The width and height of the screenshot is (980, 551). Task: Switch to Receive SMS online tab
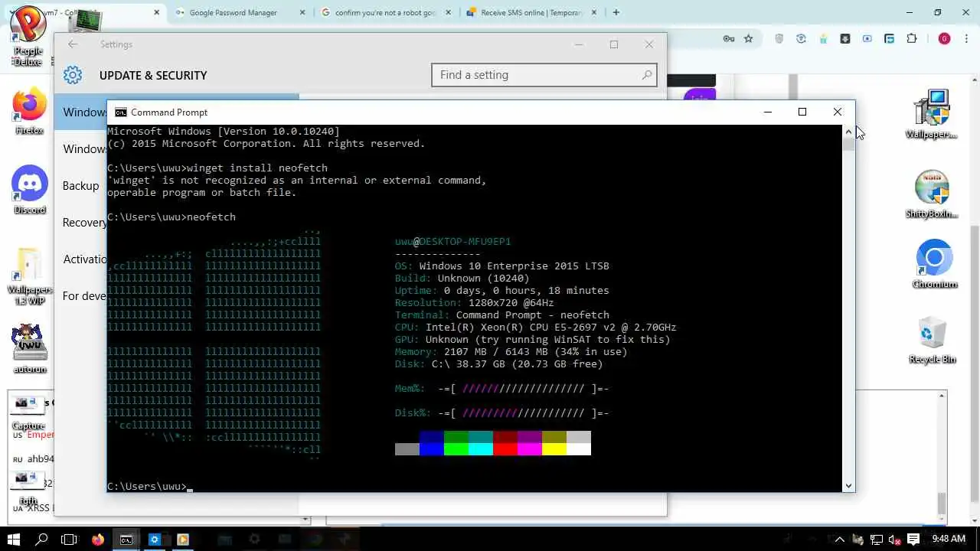pos(531,12)
